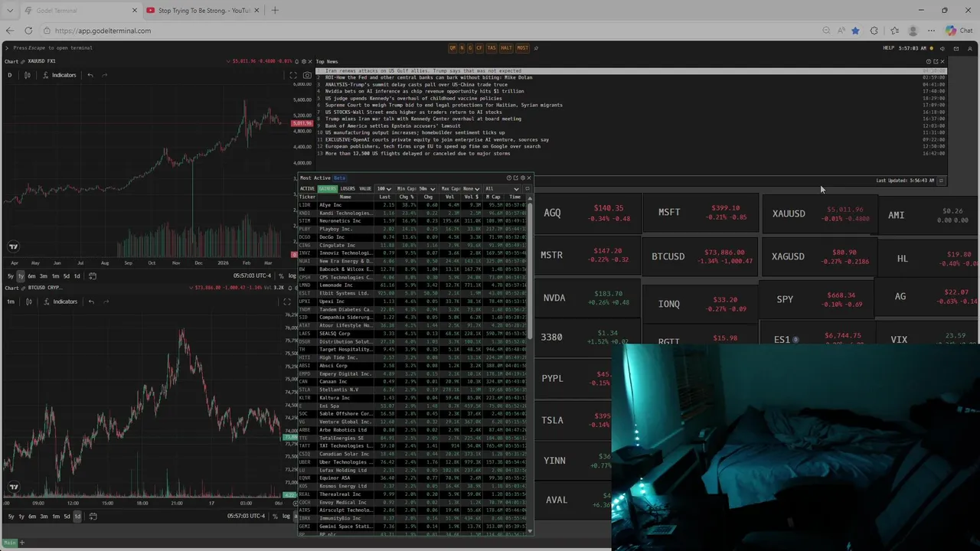Undo last action in XAUUSD chart

[90, 75]
